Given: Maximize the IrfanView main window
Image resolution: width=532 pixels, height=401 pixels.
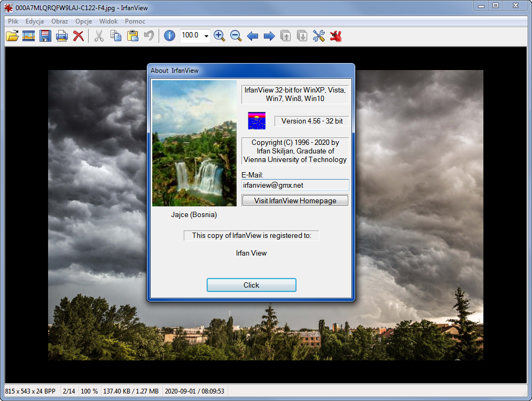Looking at the screenshot, I should tap(496, 6).
